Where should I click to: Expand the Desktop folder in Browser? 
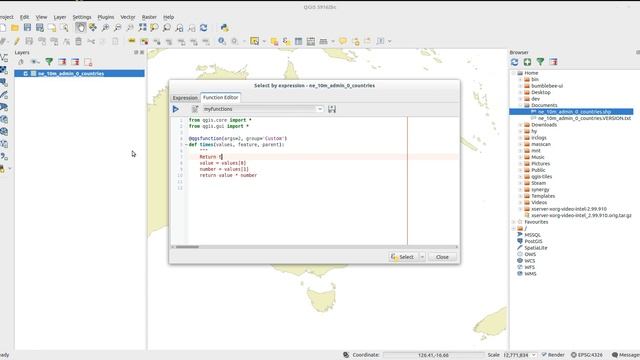coord(520,93)
